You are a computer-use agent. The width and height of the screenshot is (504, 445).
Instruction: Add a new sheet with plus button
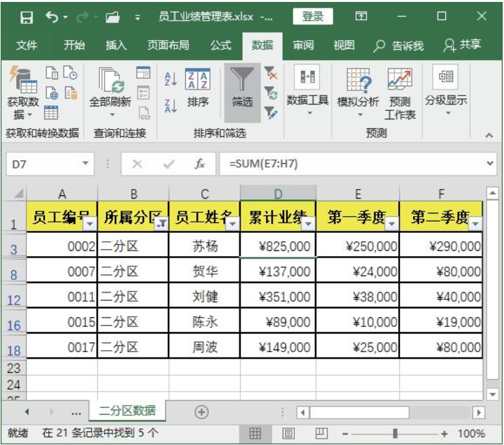201,412
